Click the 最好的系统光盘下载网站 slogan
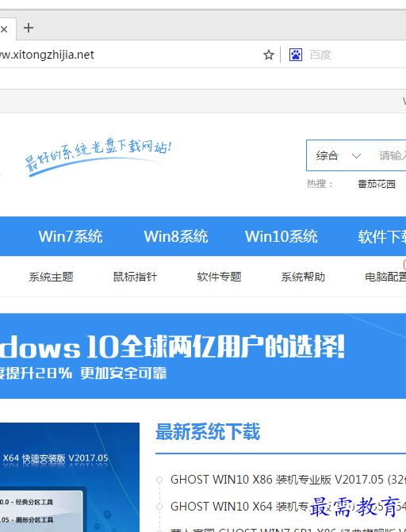The height and width of the screenshot is (532, 406). click(x=98, y=157)
